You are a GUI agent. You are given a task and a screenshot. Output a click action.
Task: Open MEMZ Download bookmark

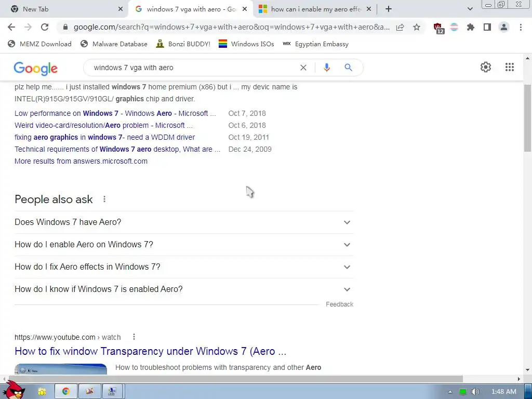39,44
